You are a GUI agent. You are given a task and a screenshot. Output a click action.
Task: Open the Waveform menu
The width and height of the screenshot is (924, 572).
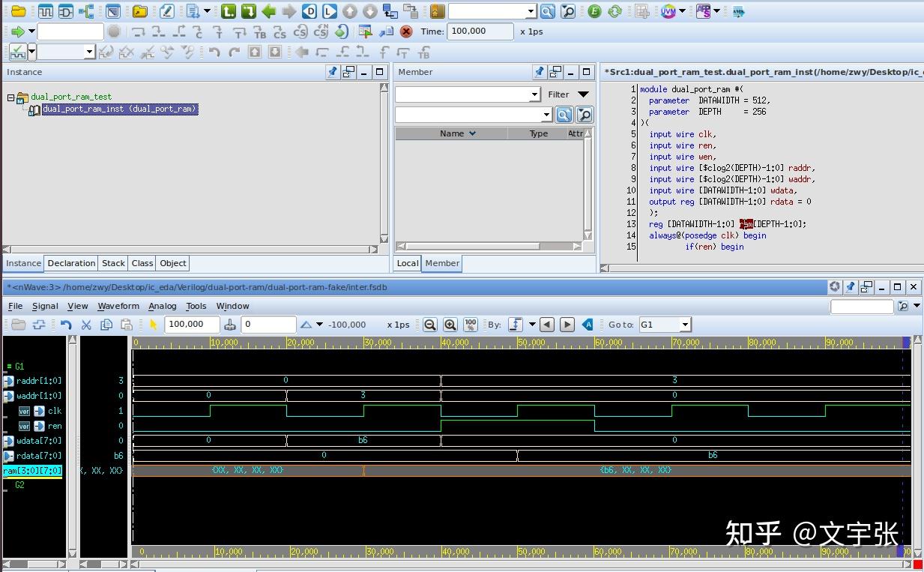[x=118, y=306]
